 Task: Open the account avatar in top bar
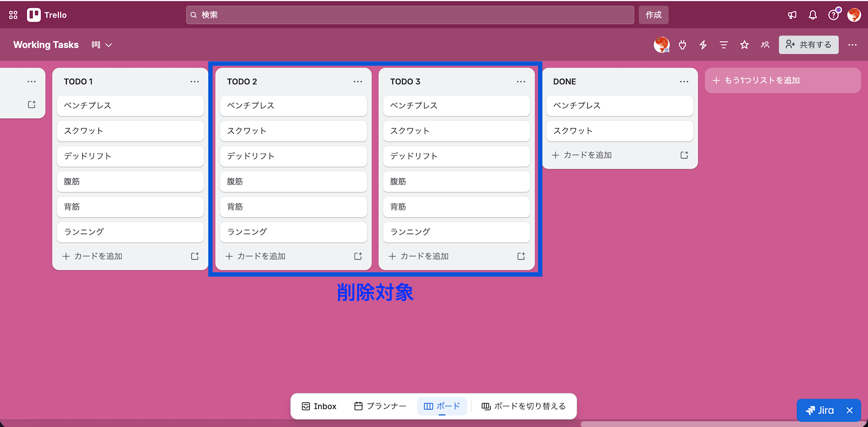coord(854,15)
